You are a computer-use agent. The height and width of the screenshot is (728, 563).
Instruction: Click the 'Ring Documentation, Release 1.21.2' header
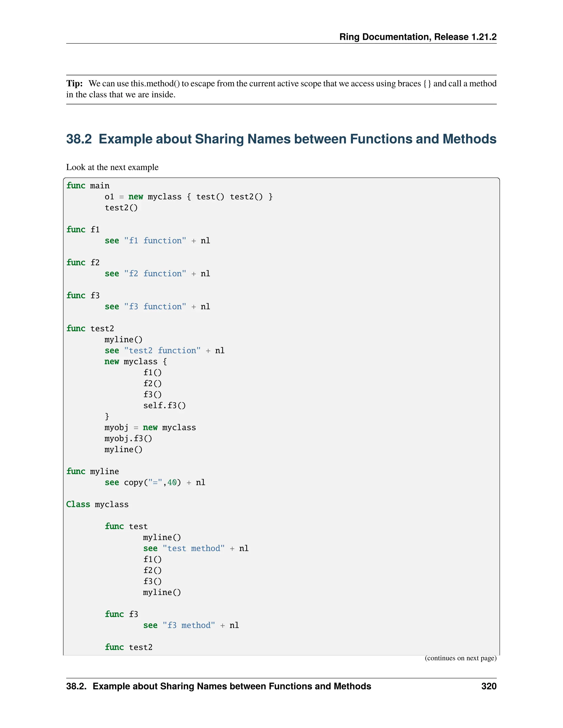418,37
